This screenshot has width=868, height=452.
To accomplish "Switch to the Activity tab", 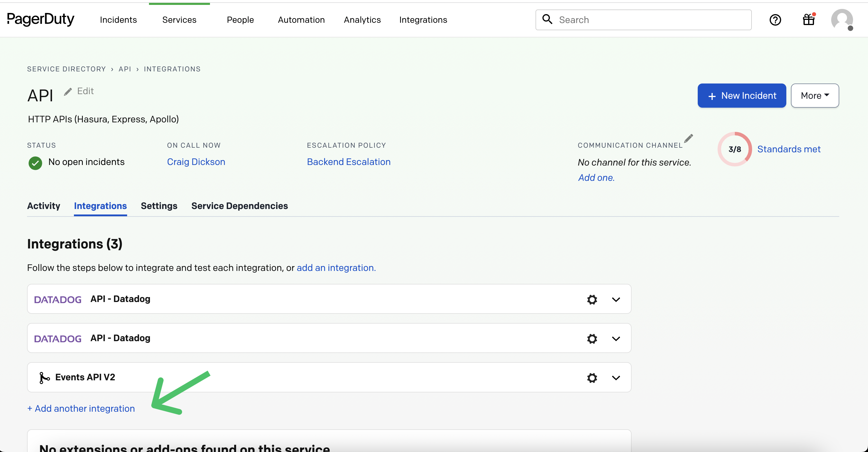I will [x=43, y=206].
